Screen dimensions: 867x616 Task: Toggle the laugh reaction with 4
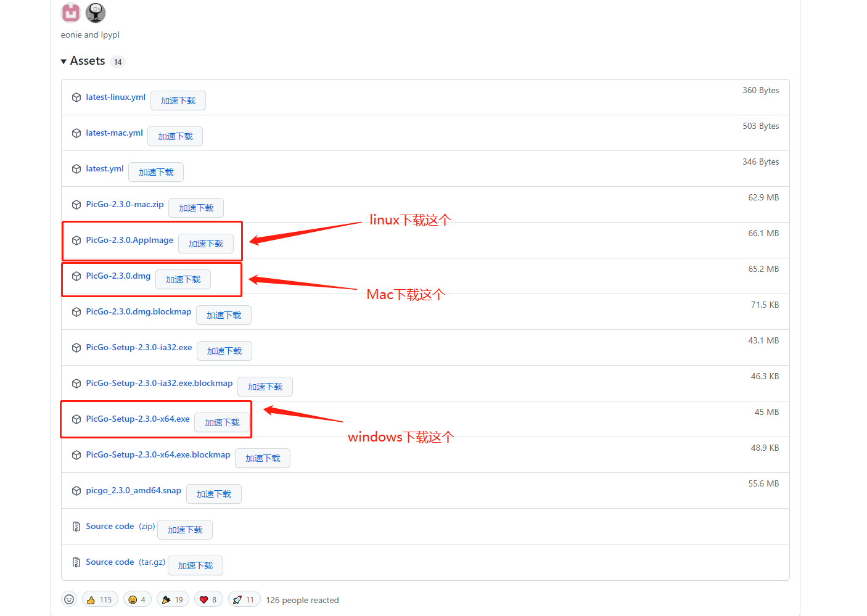[x=138, y=599]
